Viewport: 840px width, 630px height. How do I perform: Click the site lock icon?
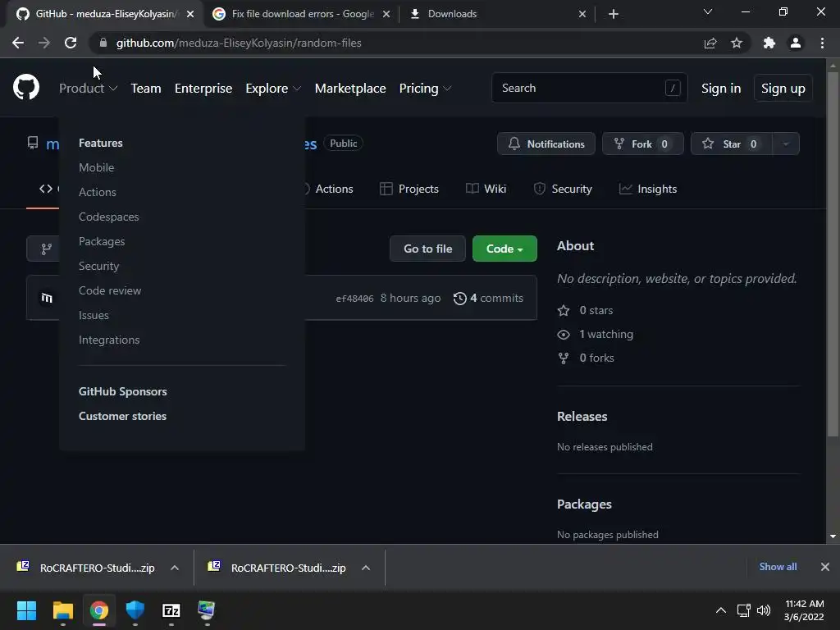[103, 43]
